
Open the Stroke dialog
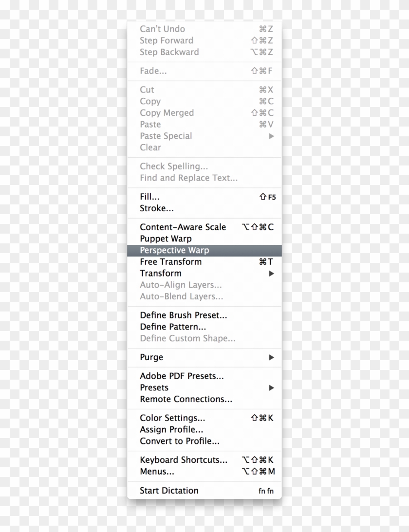[157, 208]
